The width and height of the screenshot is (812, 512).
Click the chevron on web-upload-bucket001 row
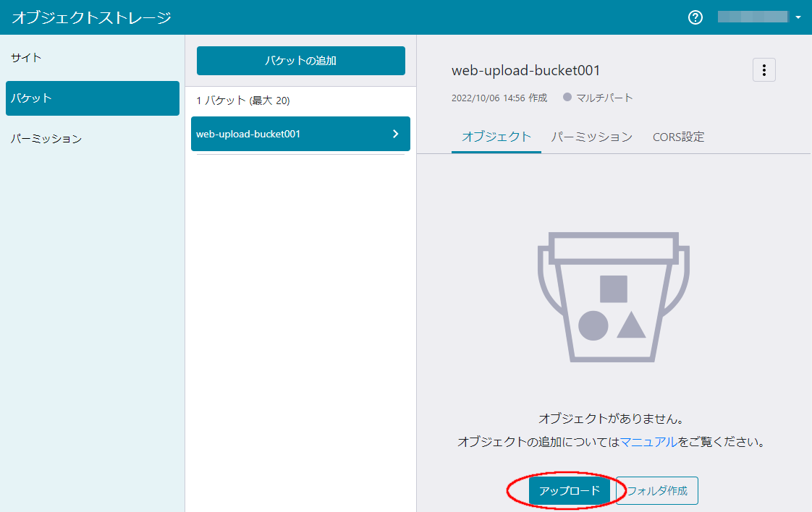(x=395, y=134)
